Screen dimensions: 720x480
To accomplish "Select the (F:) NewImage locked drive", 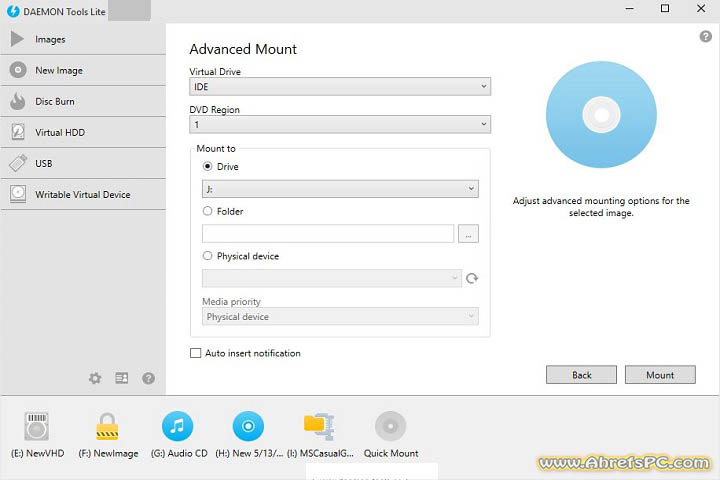I will click(x=107, y=426).
